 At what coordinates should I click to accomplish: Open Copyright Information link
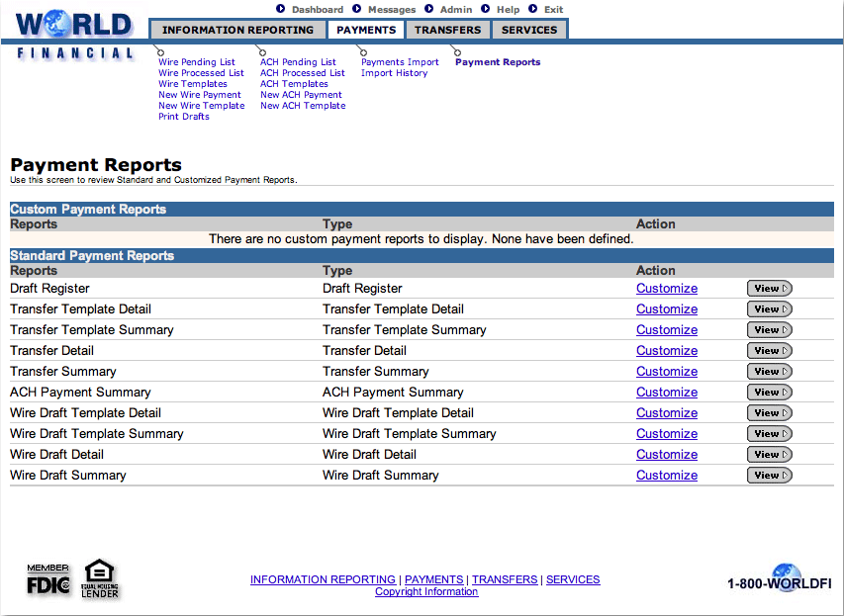pyautogui.click(x=426, y=592)
